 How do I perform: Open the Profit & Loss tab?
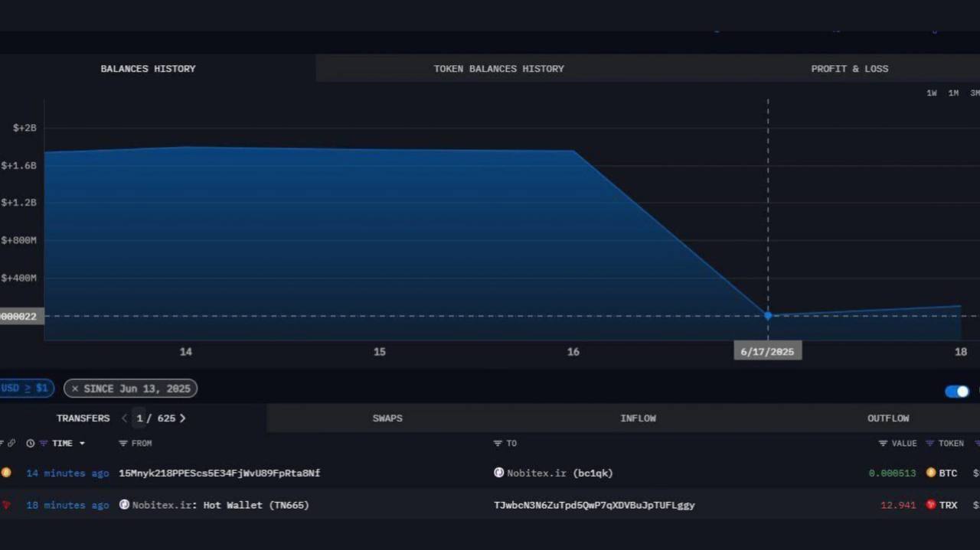[x=849, y=69]
